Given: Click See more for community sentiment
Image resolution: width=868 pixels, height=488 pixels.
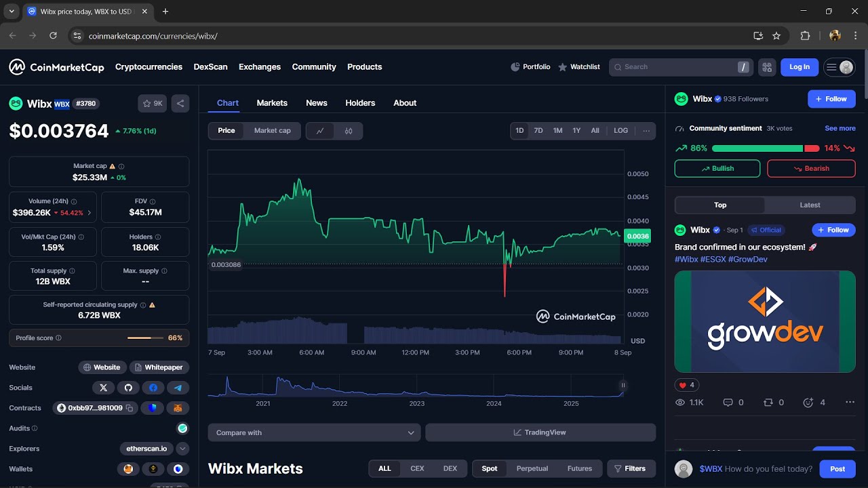Looking at the screenshot, I should click(840, 128).
